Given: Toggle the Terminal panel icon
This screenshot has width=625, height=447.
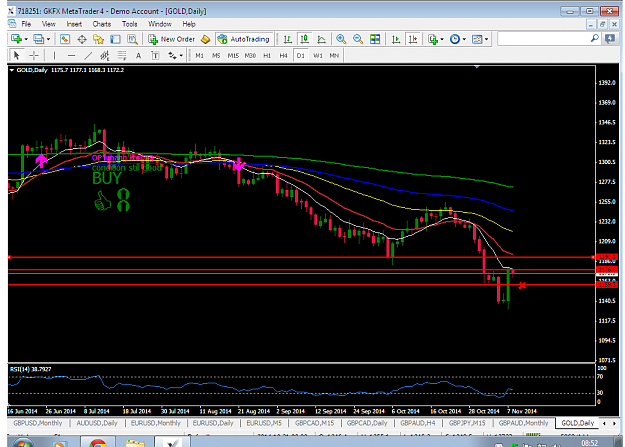Looking at the screenshot, I should coord(115,39).
